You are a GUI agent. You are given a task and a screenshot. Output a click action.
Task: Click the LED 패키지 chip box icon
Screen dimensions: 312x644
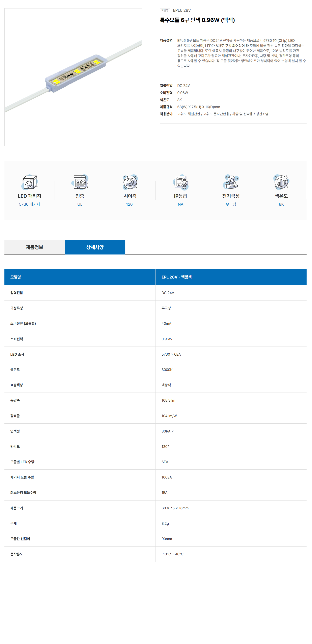tap(29, 182)
